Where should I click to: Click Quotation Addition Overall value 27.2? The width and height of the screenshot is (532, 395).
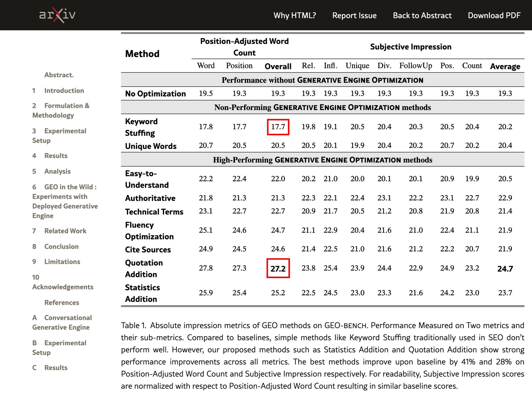tap(278, 268)
